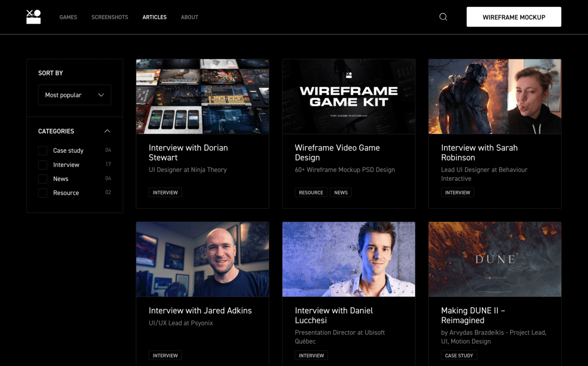
Task: Open Making DUNE II – Reimagined title
Action: pos(473,316)
